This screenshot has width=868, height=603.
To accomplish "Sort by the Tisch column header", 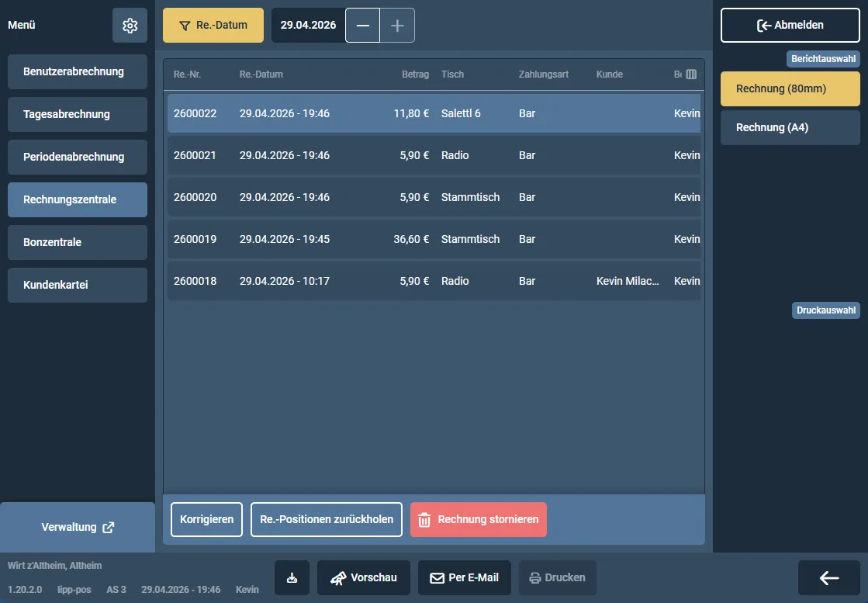I will tap(452, 75).
